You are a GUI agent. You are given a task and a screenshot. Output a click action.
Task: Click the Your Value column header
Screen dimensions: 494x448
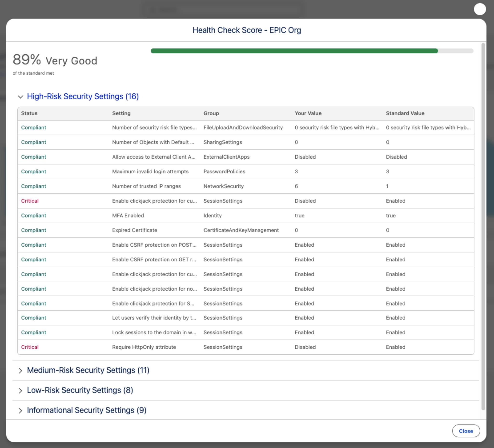308,113
